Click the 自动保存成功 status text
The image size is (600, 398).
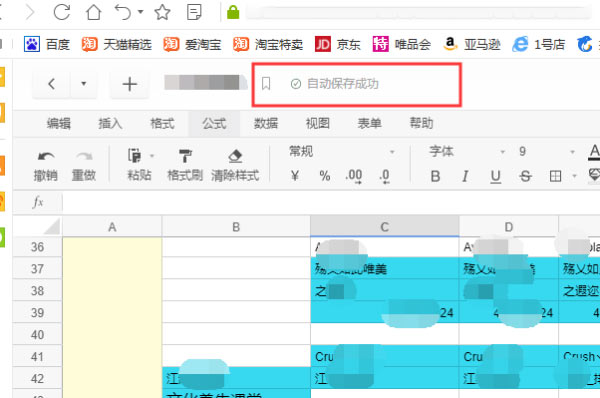(342, 84)
